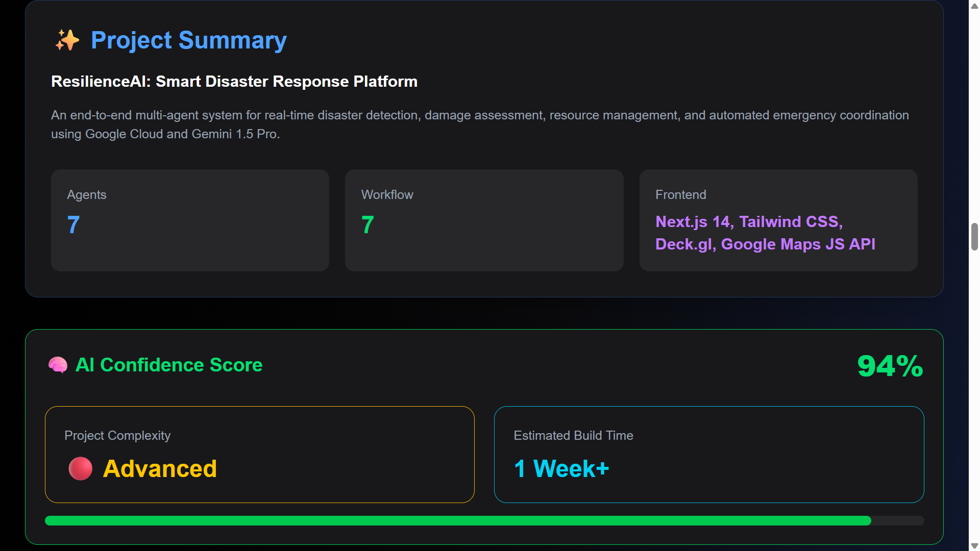Viewport: 980px width, 551px height.
Task: Click the project description paragraph
Action: pos(480,124)
